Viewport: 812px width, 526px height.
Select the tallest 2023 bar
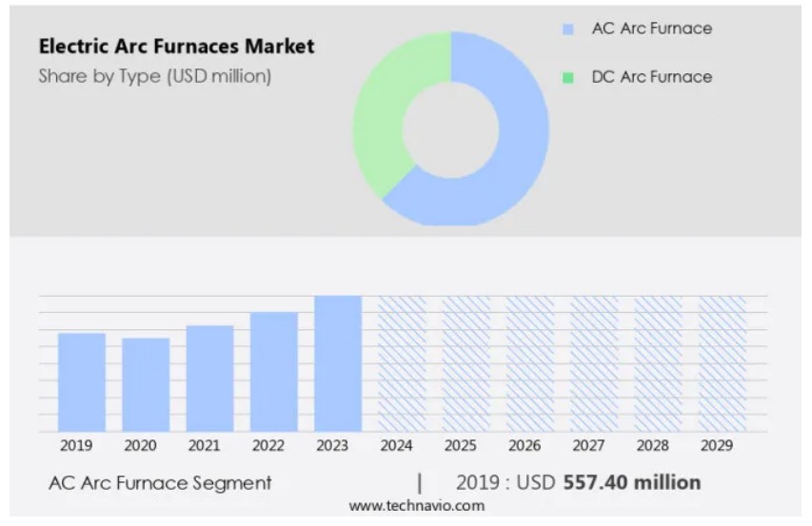pyautogui.click(x=338, y=363)
